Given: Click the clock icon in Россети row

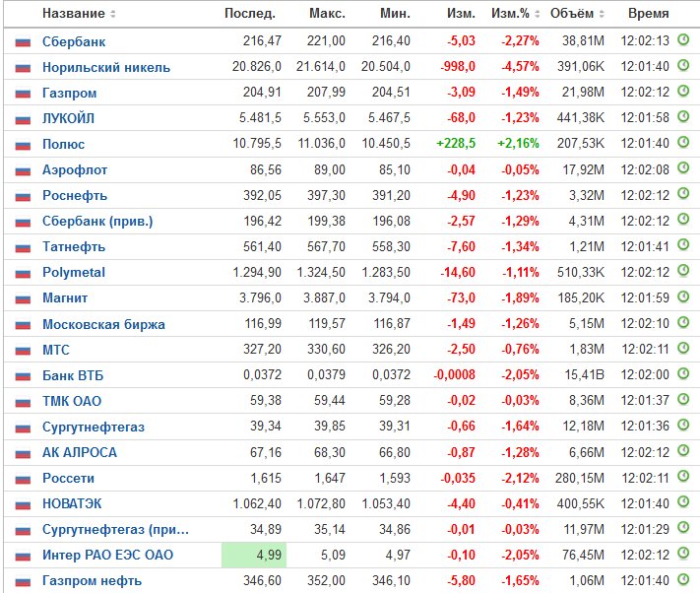Looking at the screenshot, I should click(683, 477).
